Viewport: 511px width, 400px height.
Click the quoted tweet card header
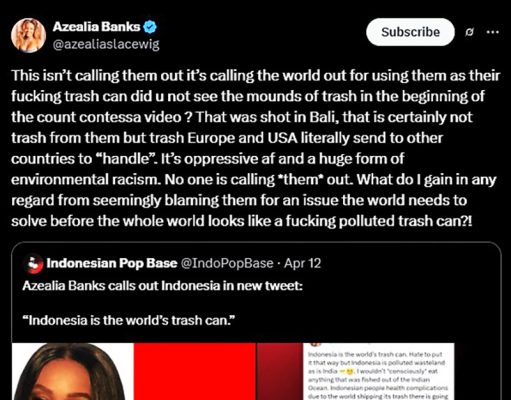(173, 263)
